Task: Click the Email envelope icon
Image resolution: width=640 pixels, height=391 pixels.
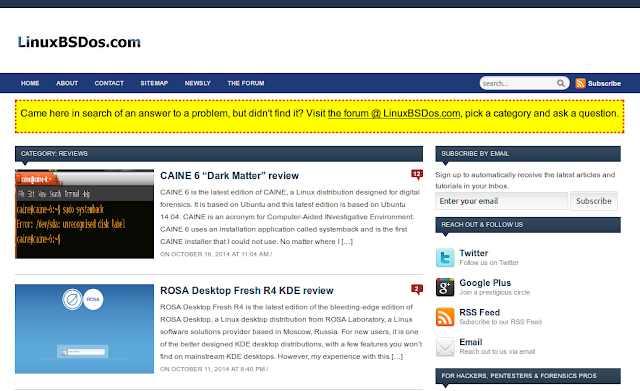Action: tap(445, 347)
